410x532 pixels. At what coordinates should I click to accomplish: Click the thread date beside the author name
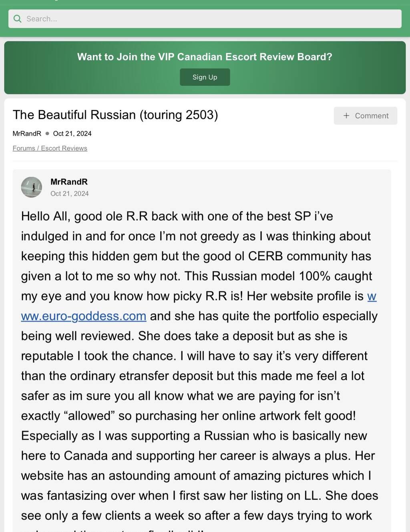(x=72, y=134)
